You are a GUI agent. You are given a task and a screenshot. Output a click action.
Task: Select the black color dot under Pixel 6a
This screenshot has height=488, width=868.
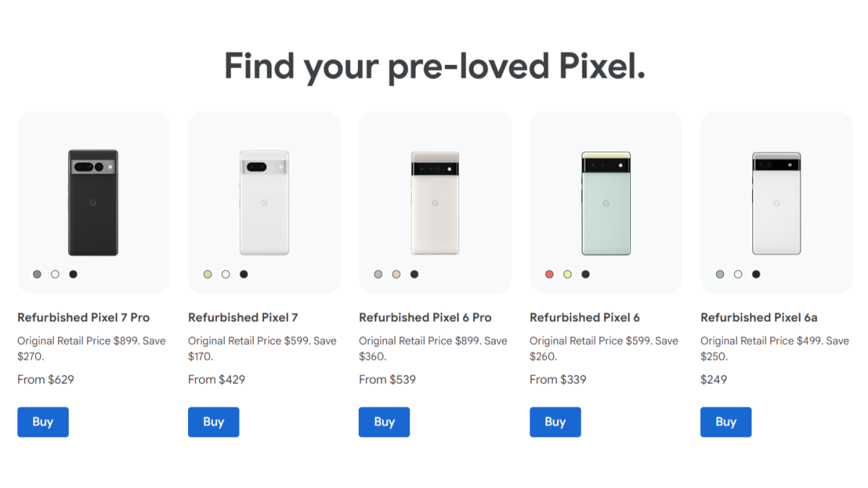point(756,274)
